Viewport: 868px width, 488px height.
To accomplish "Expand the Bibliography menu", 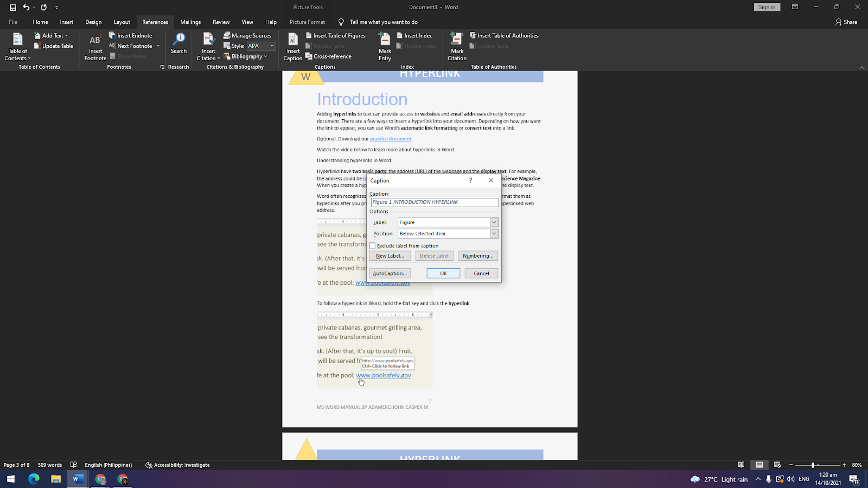I will (x=245, y=56).
